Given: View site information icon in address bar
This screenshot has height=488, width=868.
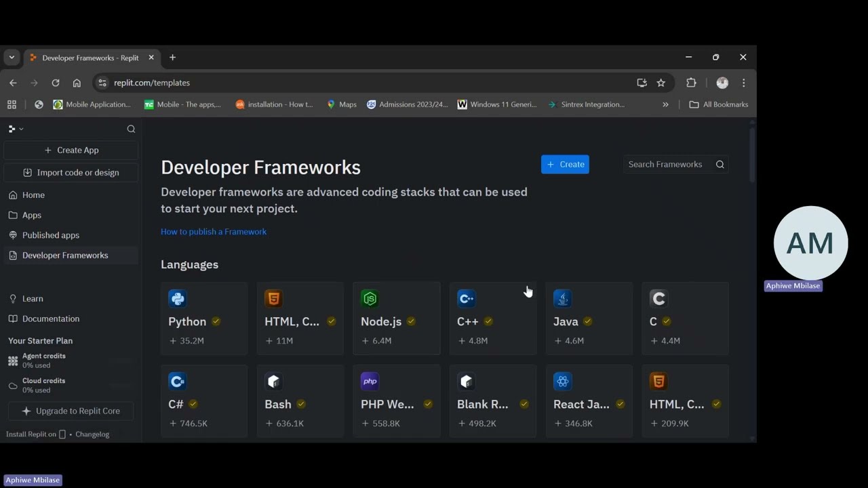Looking at the screenshot, I should (102, 83).
